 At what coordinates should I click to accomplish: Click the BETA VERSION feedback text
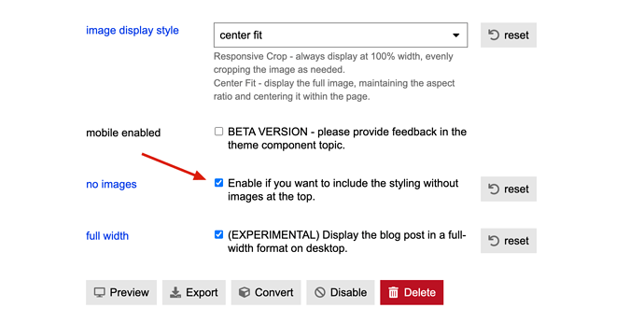[x=347, y=138]
